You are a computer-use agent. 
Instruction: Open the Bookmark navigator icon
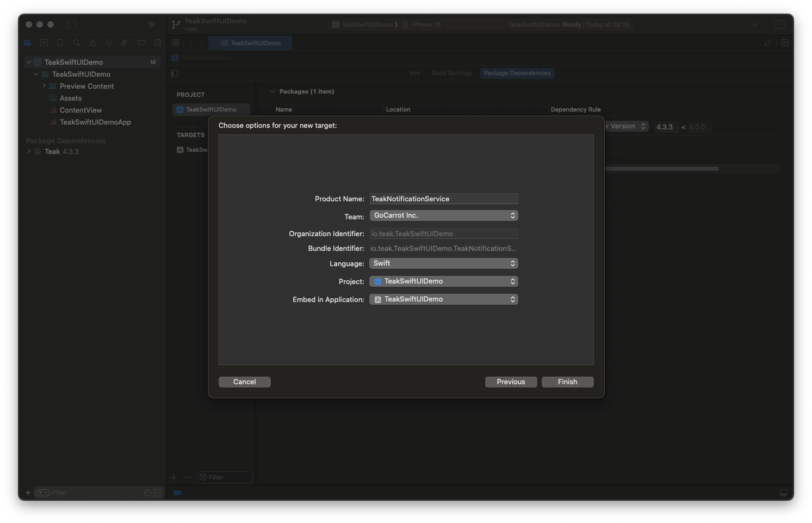[60, 43]
